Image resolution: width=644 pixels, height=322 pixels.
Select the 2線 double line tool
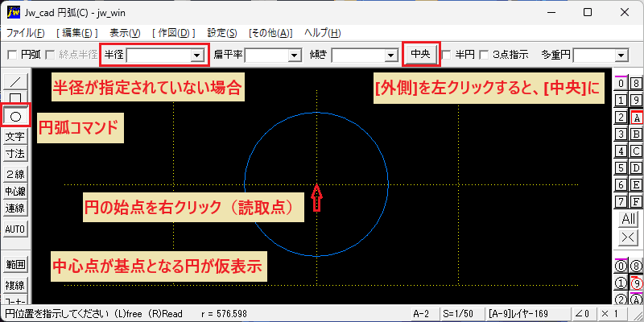pyautogui.click(x=15, y=174)
